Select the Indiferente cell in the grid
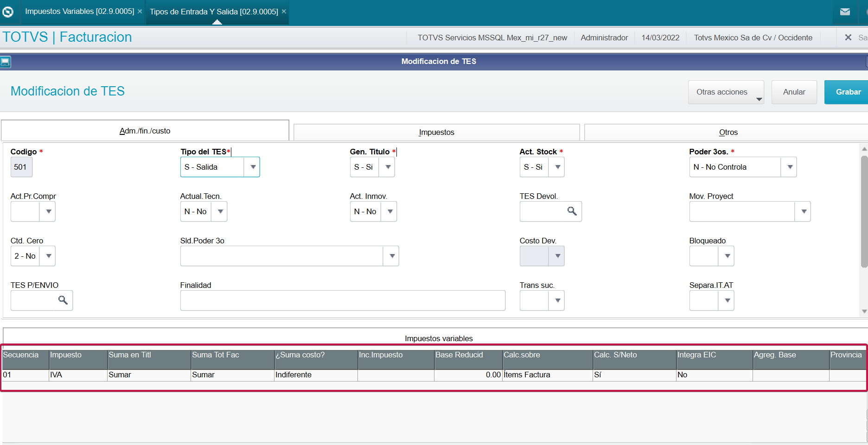 316,375
